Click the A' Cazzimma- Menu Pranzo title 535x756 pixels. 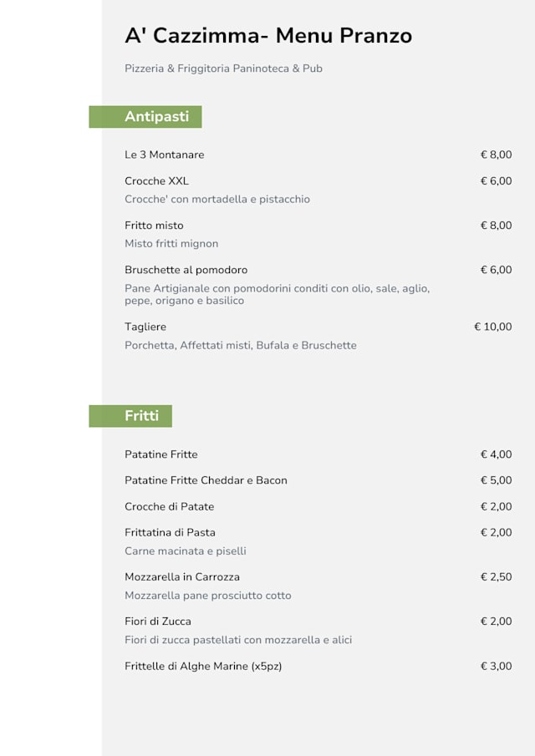267,36
